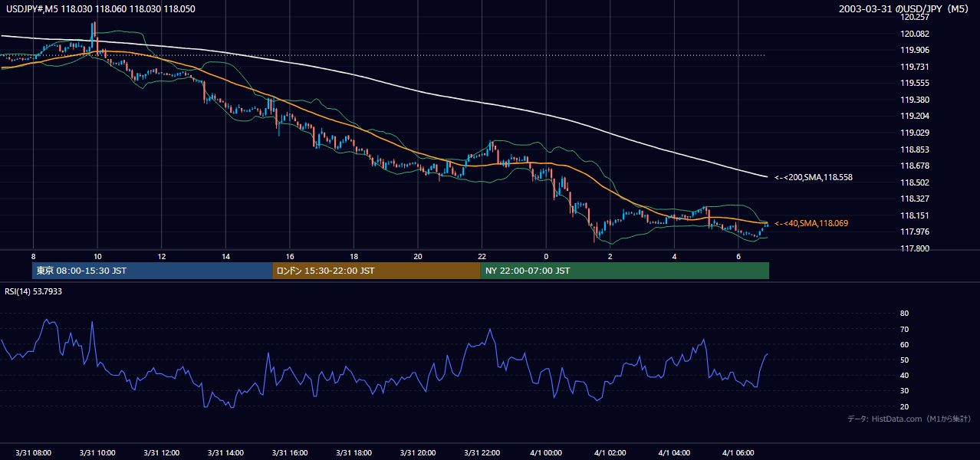Select the 東京 08:00-15:30 JST session bar
This screenshot has width=980, height=460.
[x=153, y=271]
